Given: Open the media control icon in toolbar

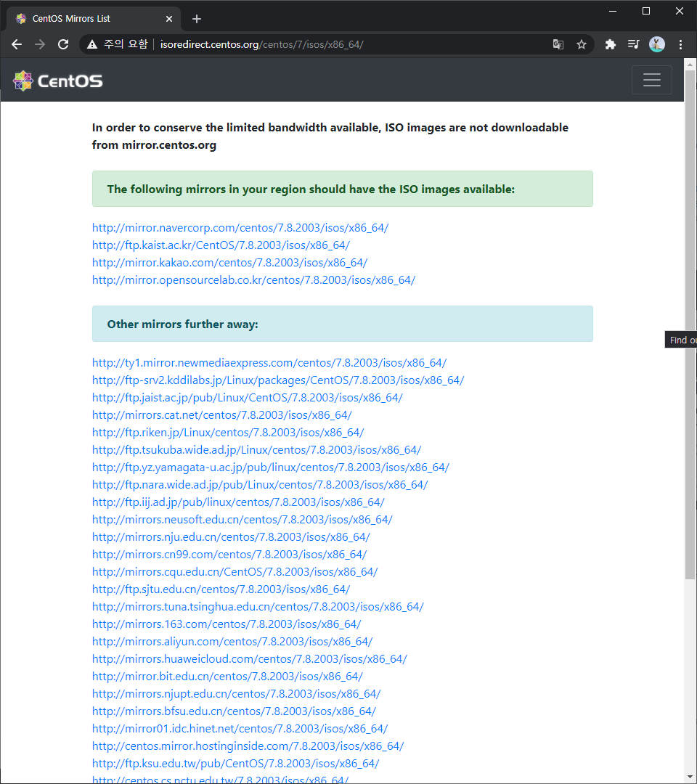Looking at the screenshot, I should point(634,44).
